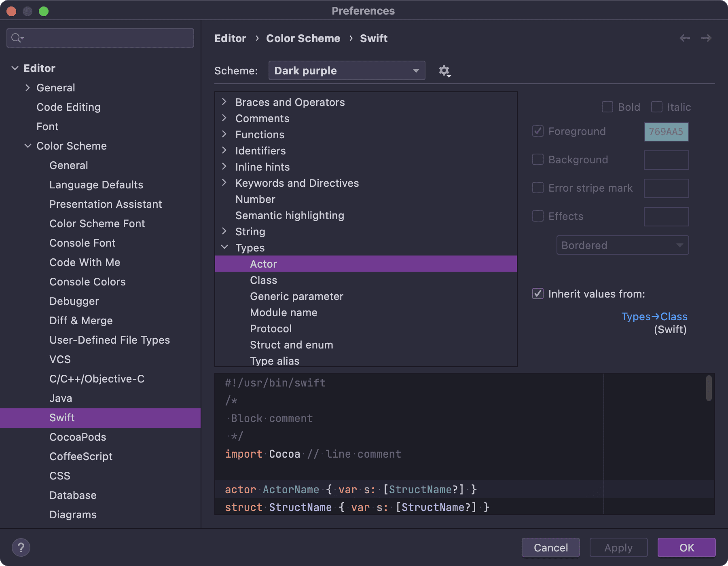Screen dimensions: 728x566
Task: Click the help question mark icon
Action: tap(21, 547)
